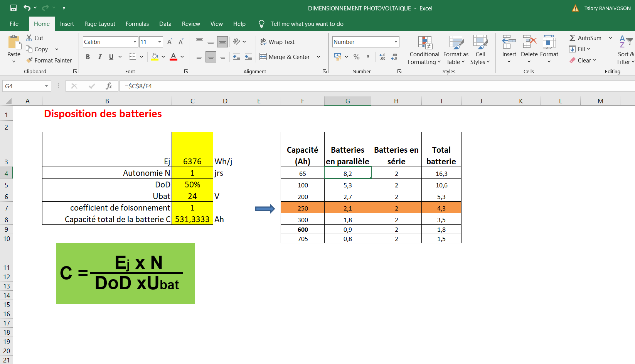Open Font dialog launcher in Font group
Image resolution: width=635 pixels, height=364 pixels.
click(186, 71)
